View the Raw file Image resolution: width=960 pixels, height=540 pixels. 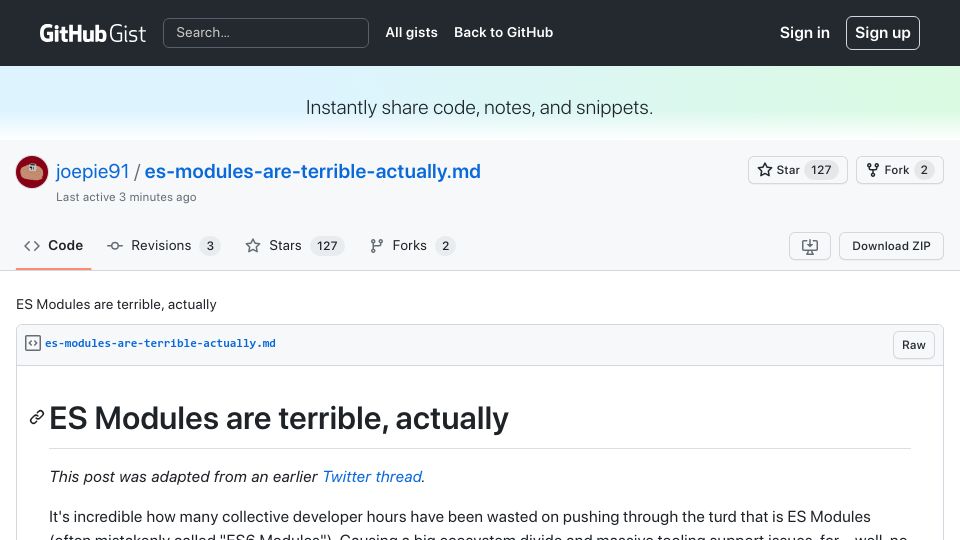pyautogui.click(x=913, y=345)
